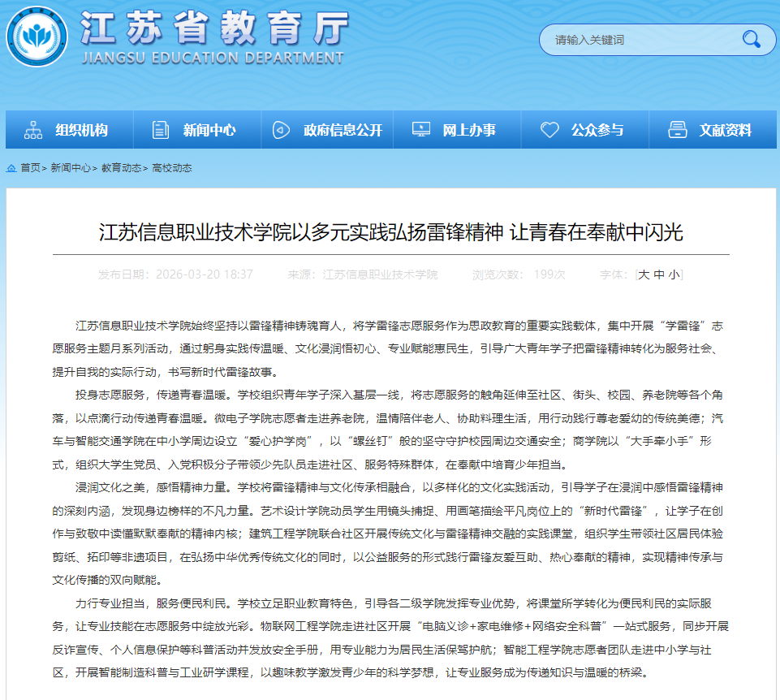Viewport: 780px width, 700px height.
Task: Click the circular arrow icon beside 政府信息公开
Action: pos(281,130)
